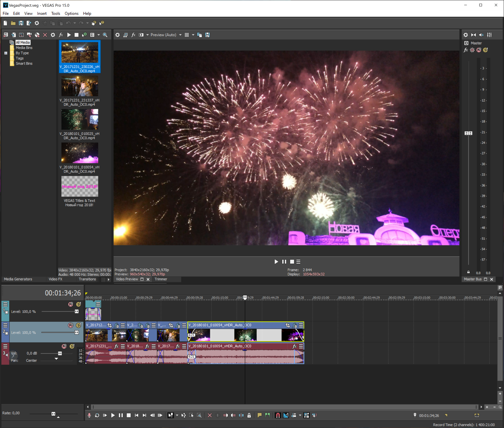This screenshot has width=504, height=428.
Task: Switch to the Trimmer tab
Action: click(x=161, y=279)
